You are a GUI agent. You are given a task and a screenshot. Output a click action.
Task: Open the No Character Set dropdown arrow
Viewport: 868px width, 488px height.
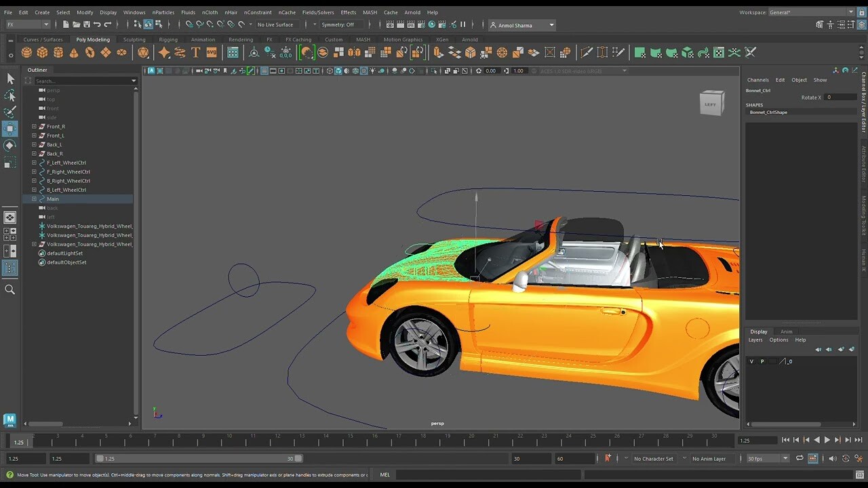pos(626,458)
